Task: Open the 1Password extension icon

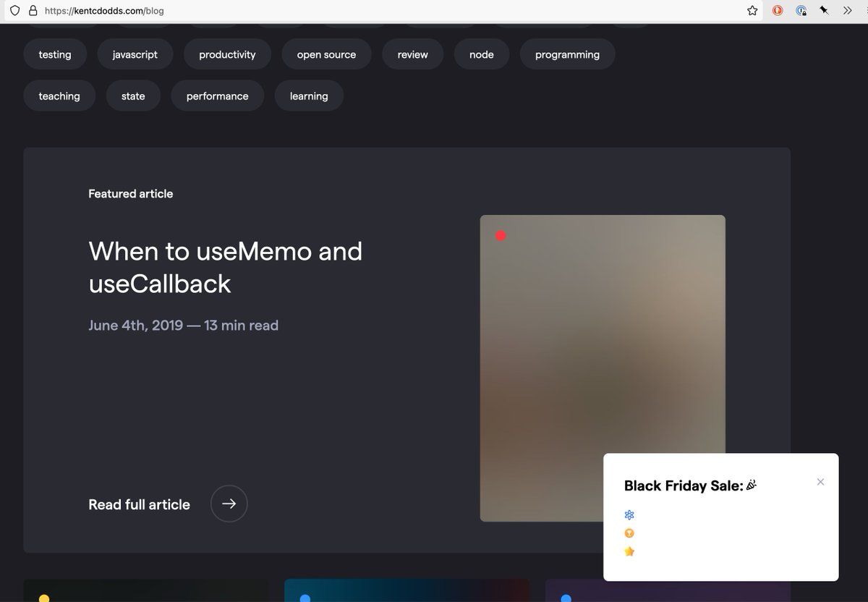Action: pos(801,11)
